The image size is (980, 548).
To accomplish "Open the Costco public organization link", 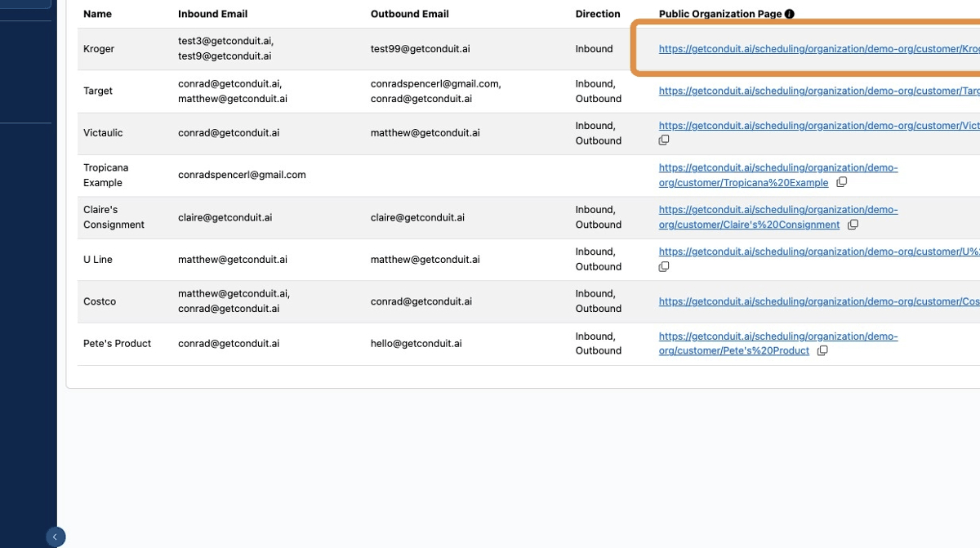I will [x=819, y=301].
